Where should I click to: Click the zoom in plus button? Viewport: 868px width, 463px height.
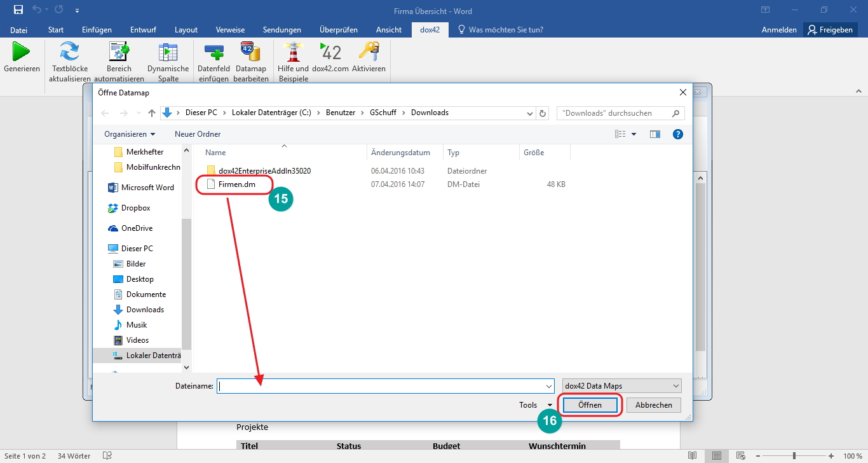(832, 456)
